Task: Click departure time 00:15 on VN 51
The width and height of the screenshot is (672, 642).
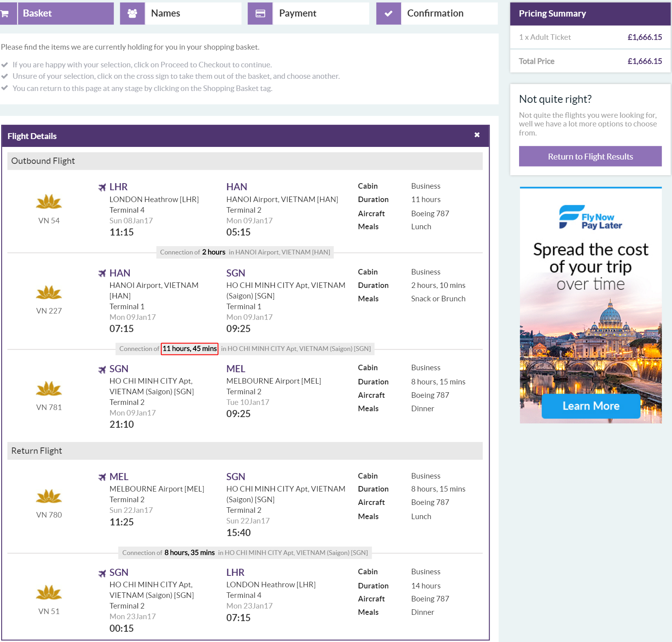Action: 121,628
